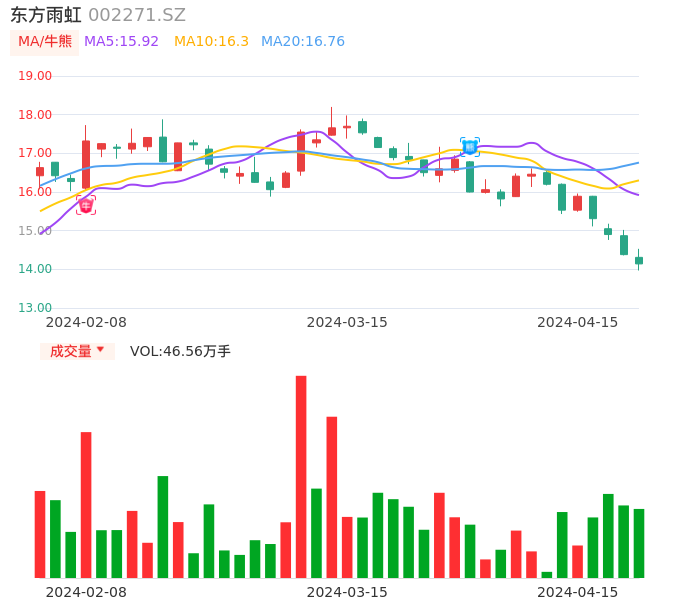Toggle the MA20:16.76 legend line

(303, 42)
